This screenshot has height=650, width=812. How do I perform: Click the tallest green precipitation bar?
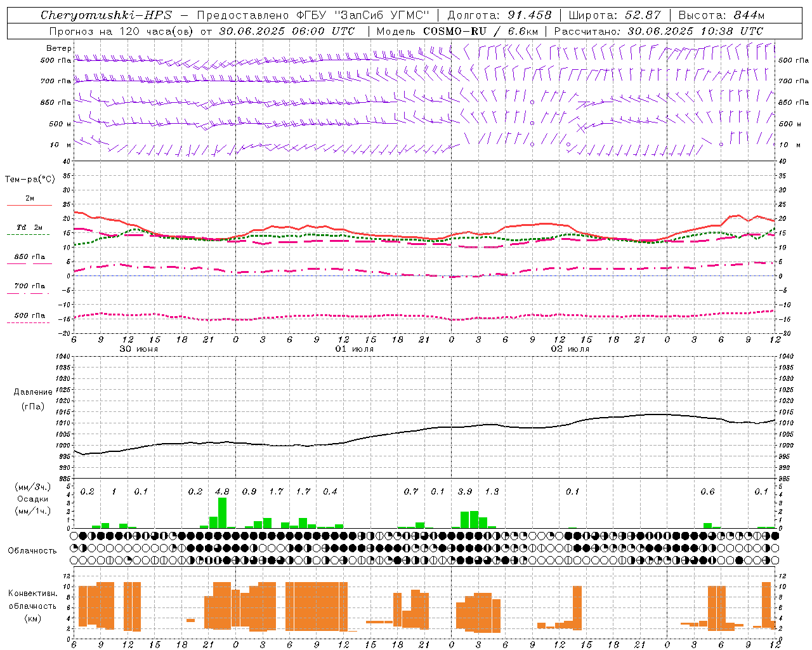pyautogui.click(x=222, y=513)
